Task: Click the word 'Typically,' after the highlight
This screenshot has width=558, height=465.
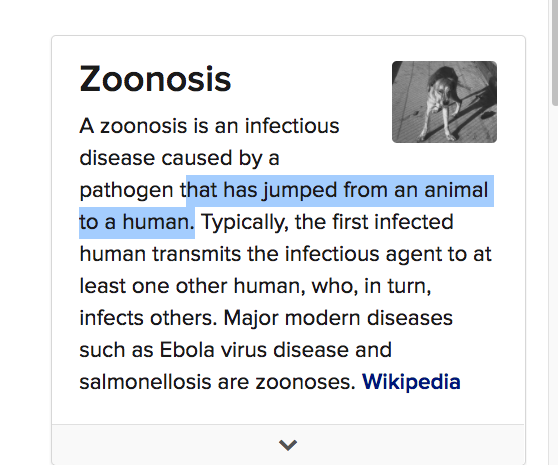Action: 245,223
